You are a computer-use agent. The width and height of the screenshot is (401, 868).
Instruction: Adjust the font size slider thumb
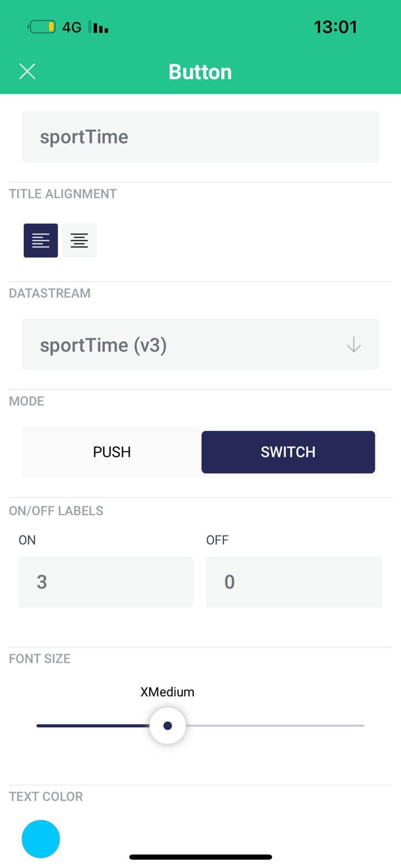click(x=167, y=725)
